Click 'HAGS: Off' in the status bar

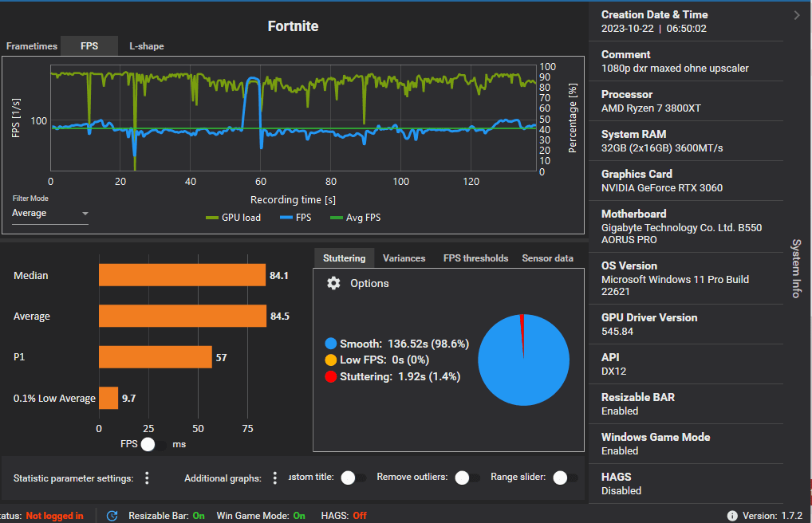click(x=344, y=516)
